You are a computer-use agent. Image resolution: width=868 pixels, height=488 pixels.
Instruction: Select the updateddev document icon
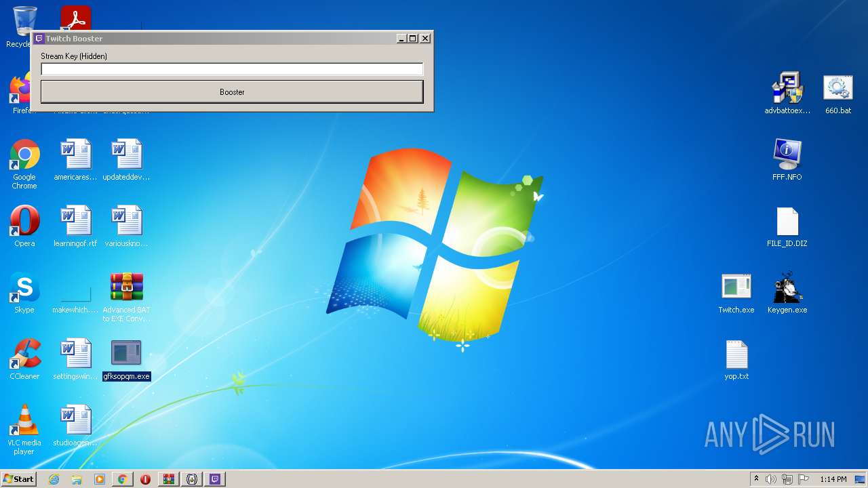(x=126, y=161)
